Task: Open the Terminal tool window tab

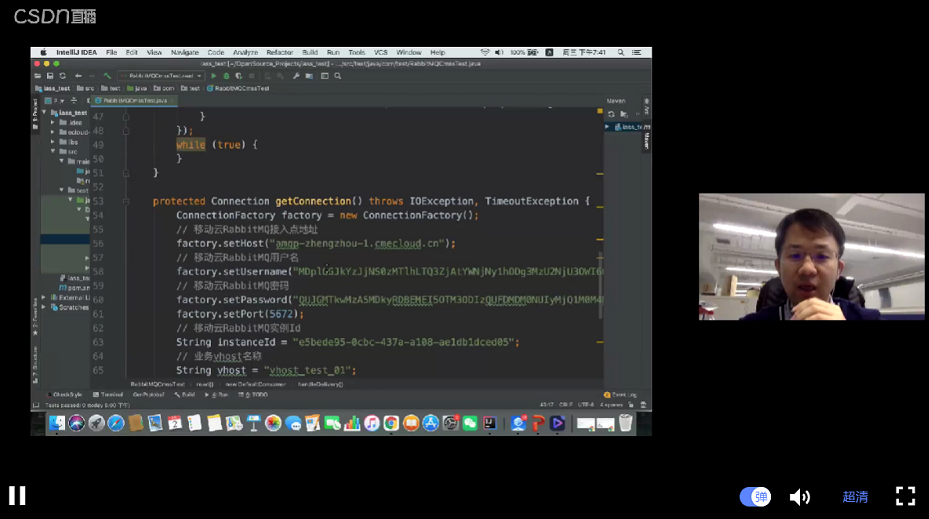Action: point(110,395)
